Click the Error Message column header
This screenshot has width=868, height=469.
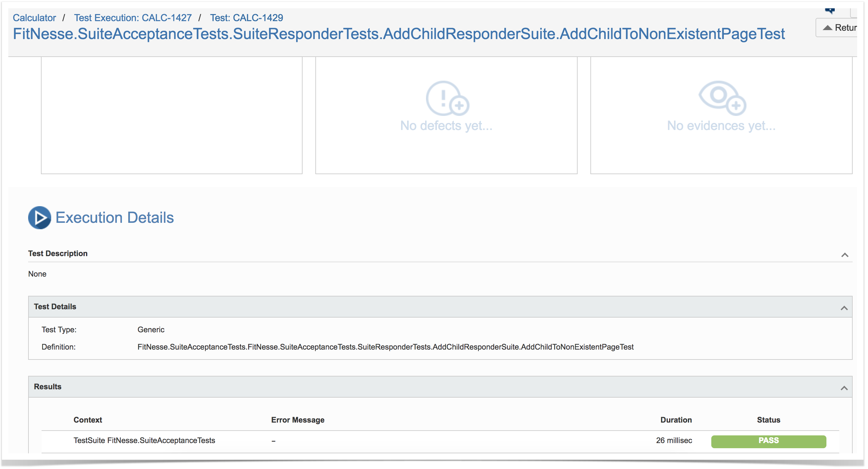(x=297, y=420)
